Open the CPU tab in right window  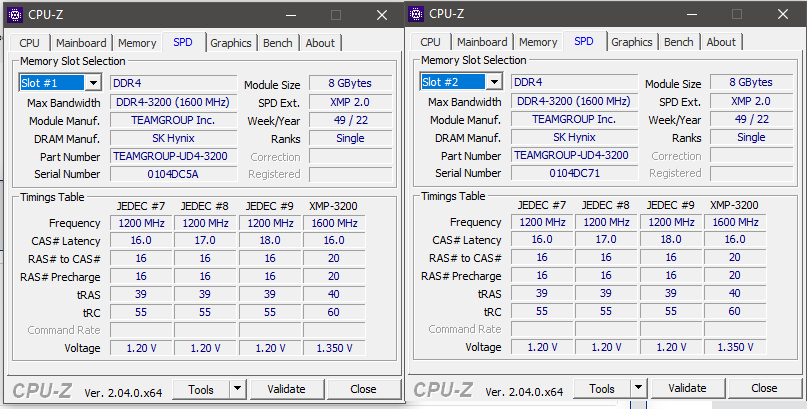(x=430, y=42)
